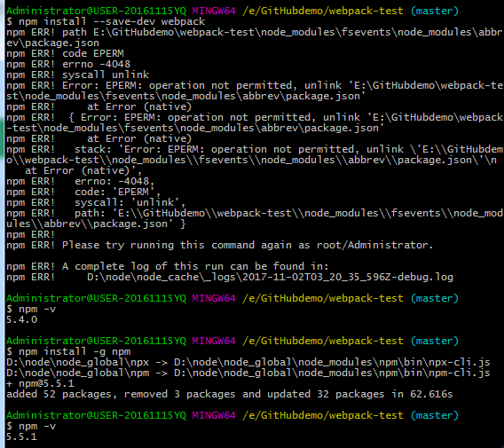
Task: Click the 'npm install --save-dev webpack' command line
Action: (106, 21)
